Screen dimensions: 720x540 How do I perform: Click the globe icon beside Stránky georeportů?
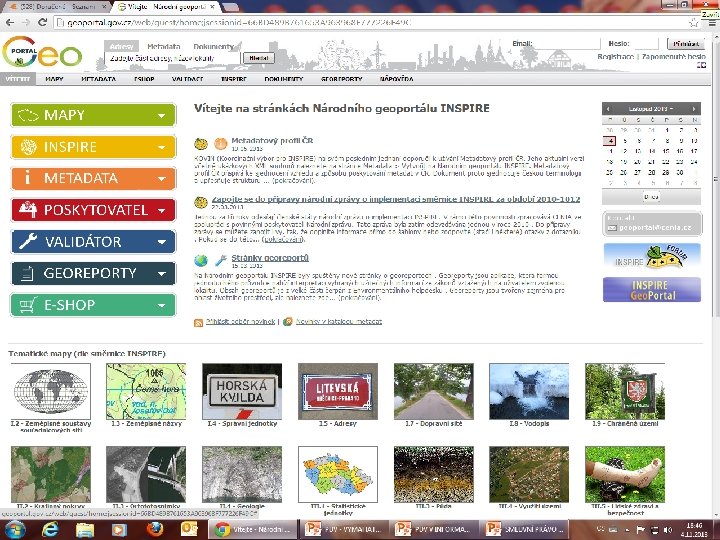(201, 260)
